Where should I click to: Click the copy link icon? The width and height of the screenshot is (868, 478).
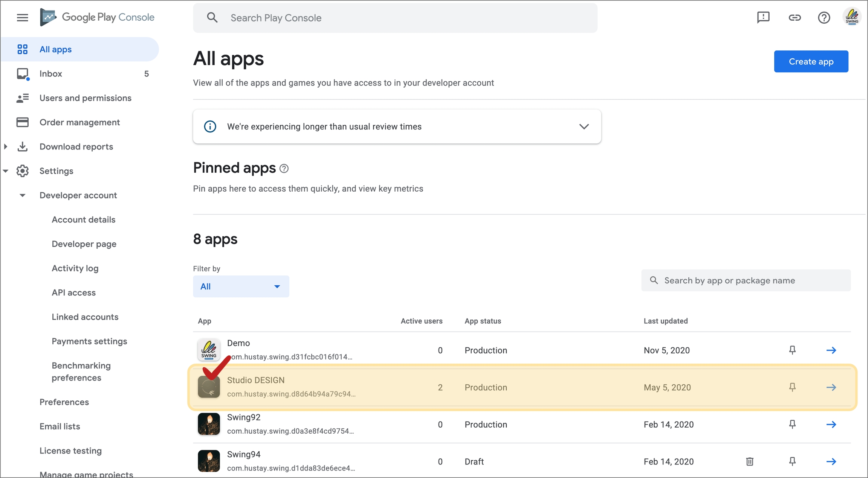click(795, 17)
